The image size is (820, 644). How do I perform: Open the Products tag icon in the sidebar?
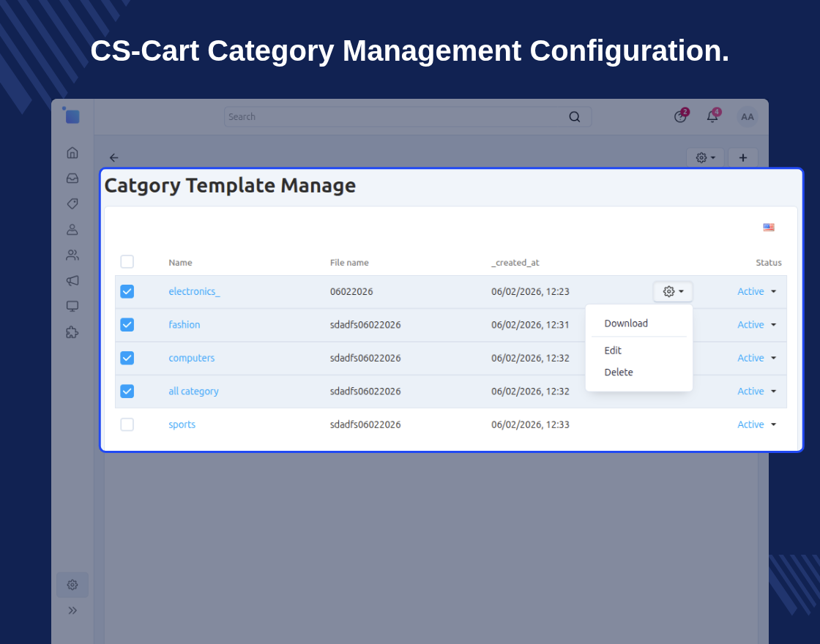(x=72, y=204)
